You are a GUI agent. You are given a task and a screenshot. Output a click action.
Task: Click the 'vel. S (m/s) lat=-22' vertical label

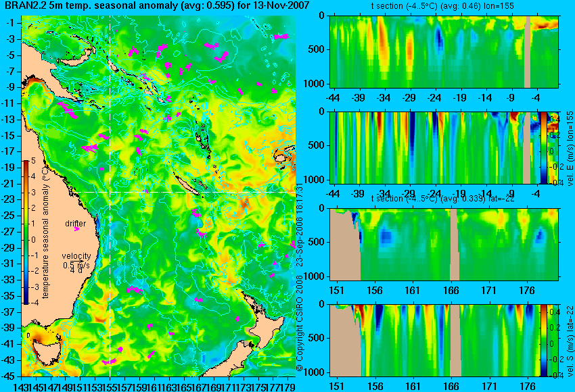click(570, 341)
